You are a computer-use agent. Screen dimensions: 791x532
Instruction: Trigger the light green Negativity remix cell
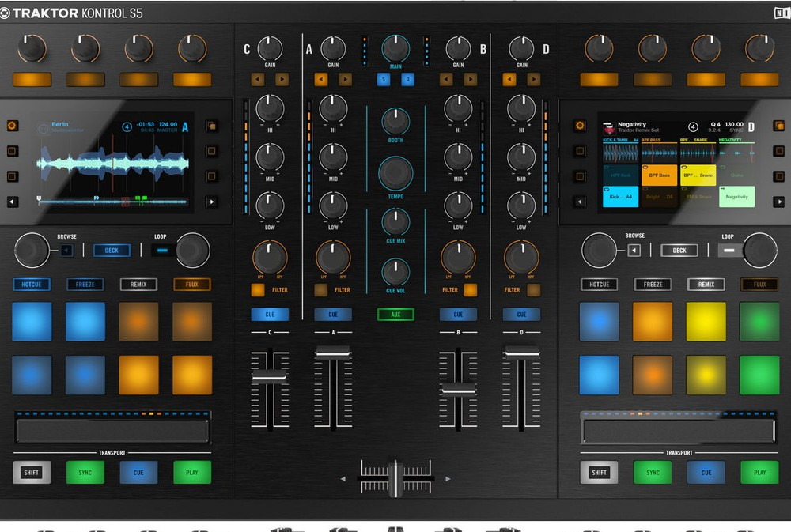[736, 197]
